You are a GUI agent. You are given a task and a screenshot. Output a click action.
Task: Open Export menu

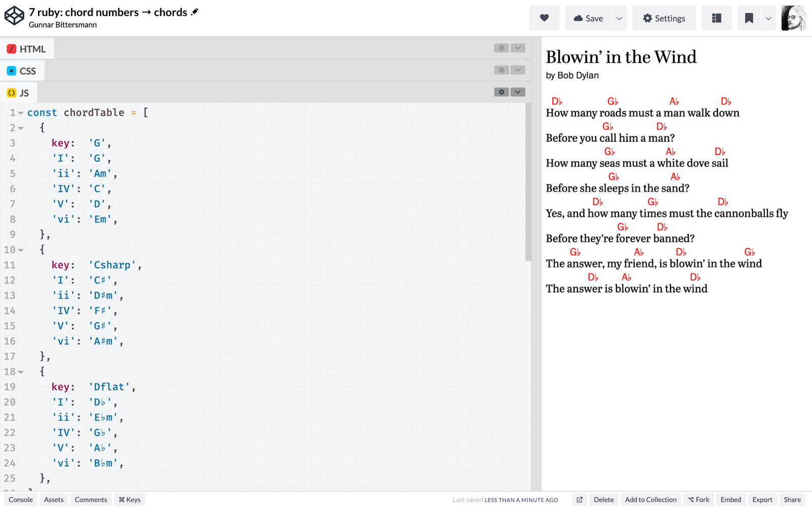pyautogui.click(x=762, y=500)
